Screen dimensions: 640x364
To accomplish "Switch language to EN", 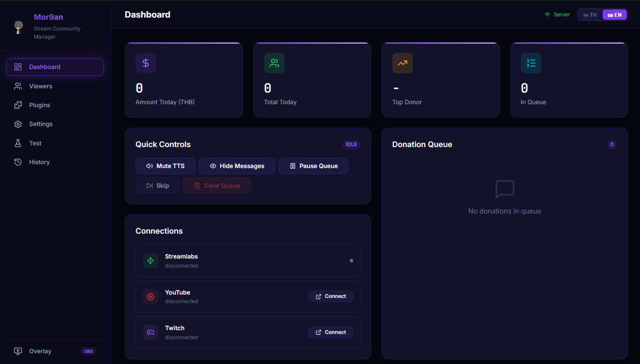I will pos(615,14).
